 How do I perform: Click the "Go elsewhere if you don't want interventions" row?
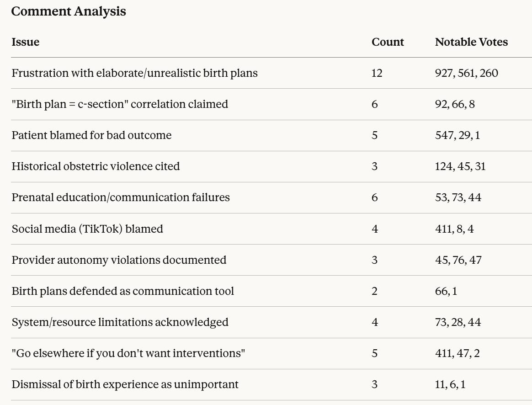pyautogui.click(x=128, y=353)
